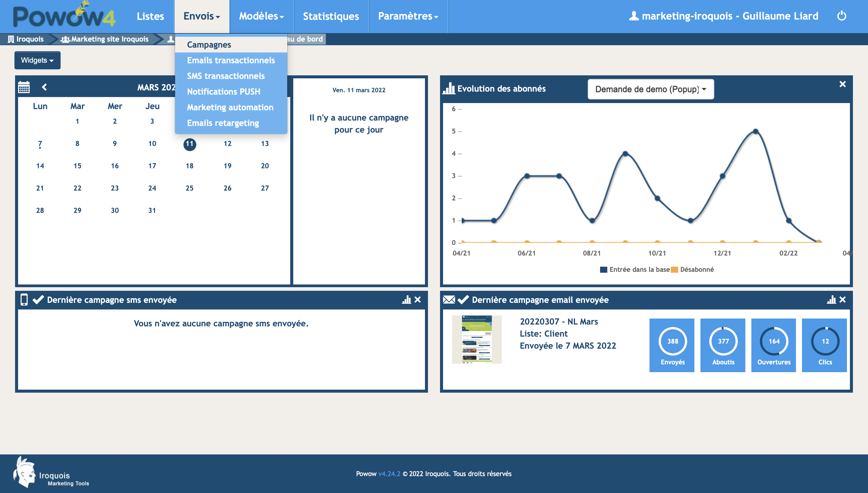Screen dimensions: 868x493
Task: Click the user icon beside marketing-iroquois
Action: click(x=634, y=16)
